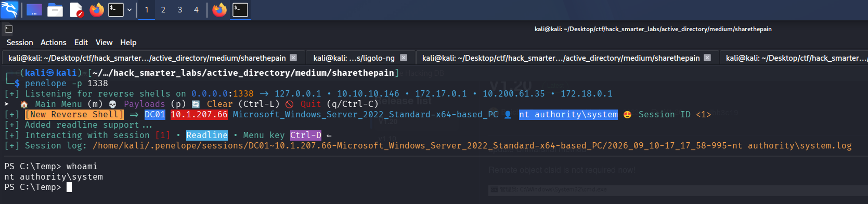The image size is (868, 204).
Task: Focus the running terminal window in taskbar
Action: tap(240, 10)
